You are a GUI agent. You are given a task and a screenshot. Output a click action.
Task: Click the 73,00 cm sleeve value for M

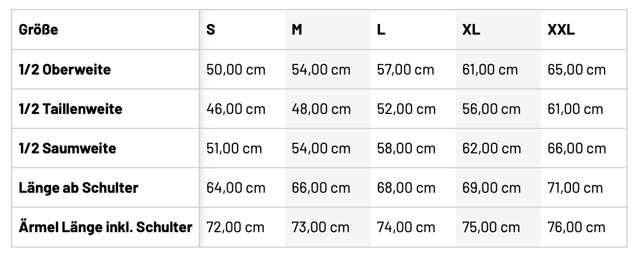(x=321, y=227)
